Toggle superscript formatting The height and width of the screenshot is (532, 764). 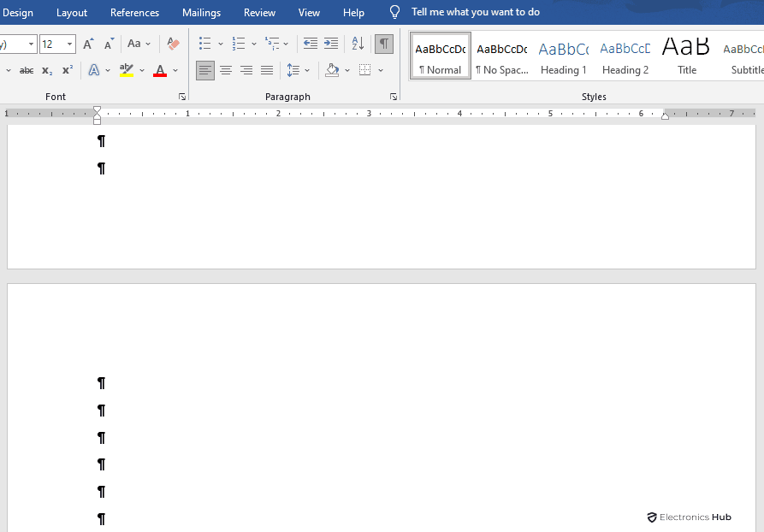click(x=68, y=70)
